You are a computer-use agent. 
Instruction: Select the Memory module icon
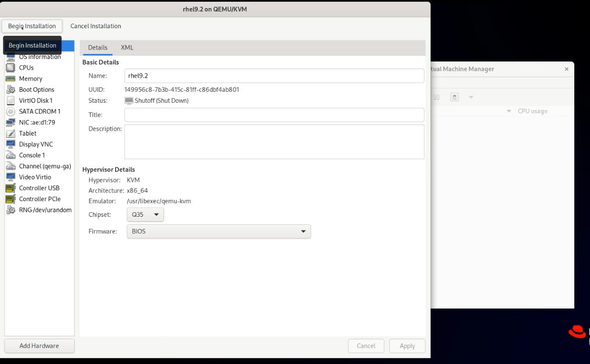click(x=11, y=79)
